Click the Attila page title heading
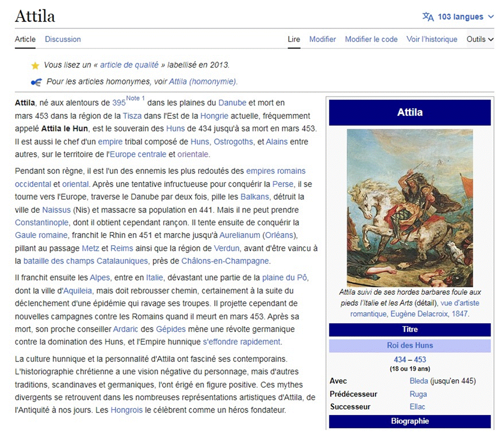This screenshot has height=446, width=504. pos(35,16)
